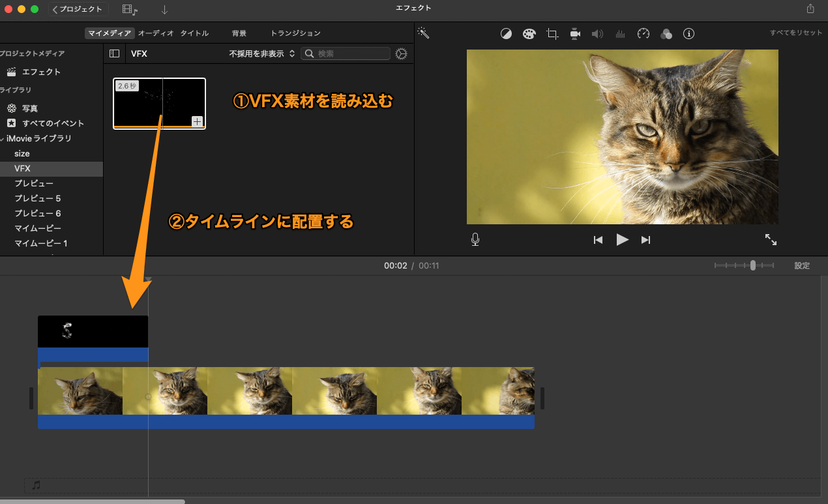Click the Auto Enhance magic wand
The width and height of the screenshot is (828, 504).
422,32
